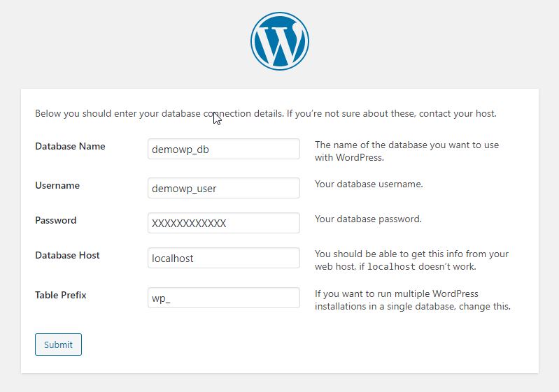This screenshot has height=392, width=559.
Task: Click the Database Host field with localhost
Action: click(223, 258)
